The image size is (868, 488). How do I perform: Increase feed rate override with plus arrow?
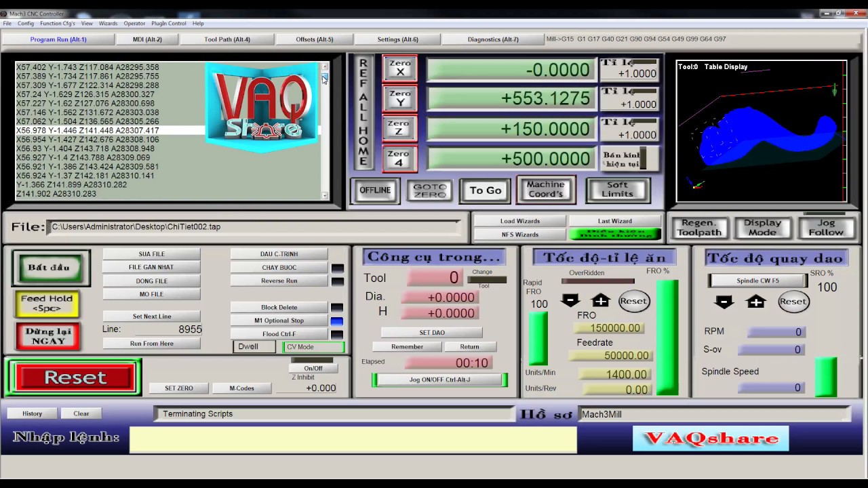click(601, 300)
